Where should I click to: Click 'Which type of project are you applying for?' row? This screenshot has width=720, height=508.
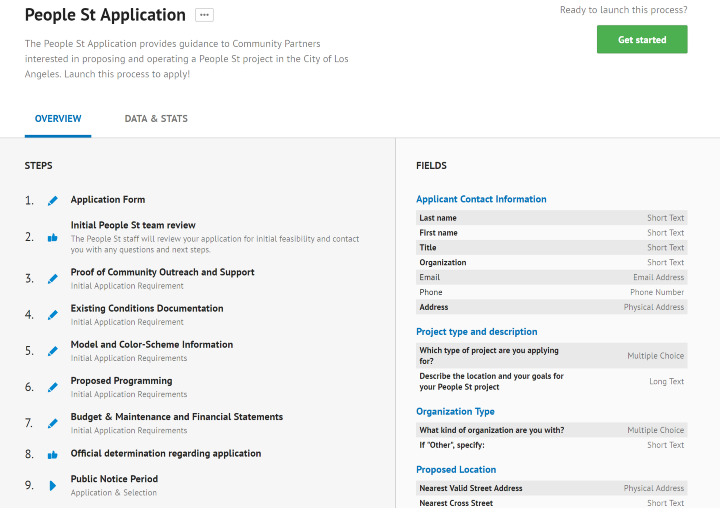click(551, 356)
